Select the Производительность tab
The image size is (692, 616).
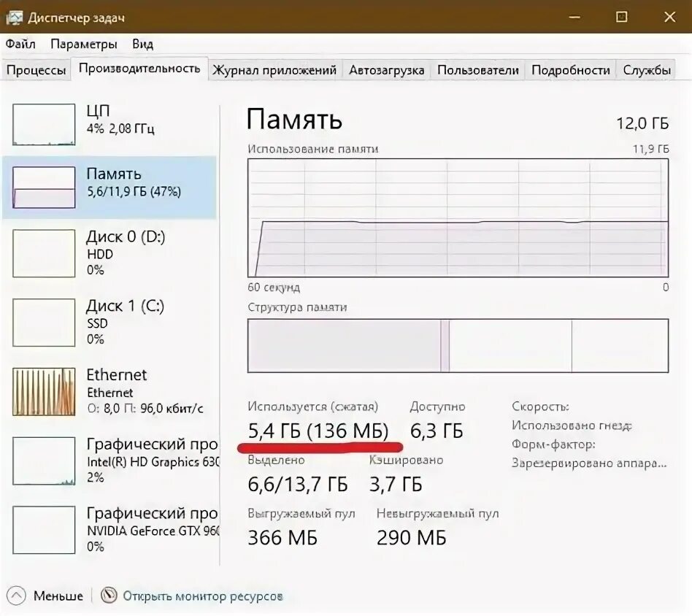point(139,69)
